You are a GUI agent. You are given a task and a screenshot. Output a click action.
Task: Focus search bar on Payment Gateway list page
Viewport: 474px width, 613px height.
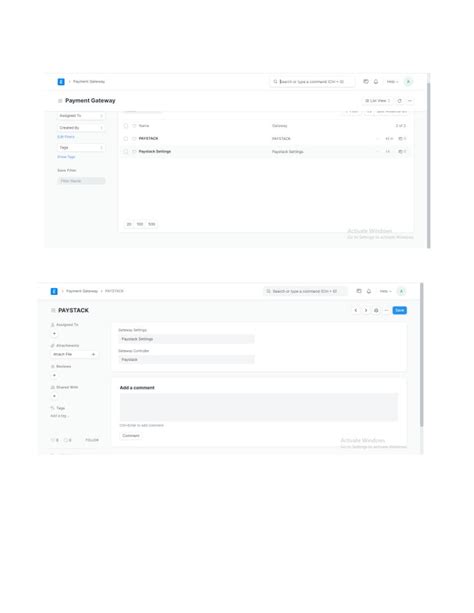pos(312,82)
